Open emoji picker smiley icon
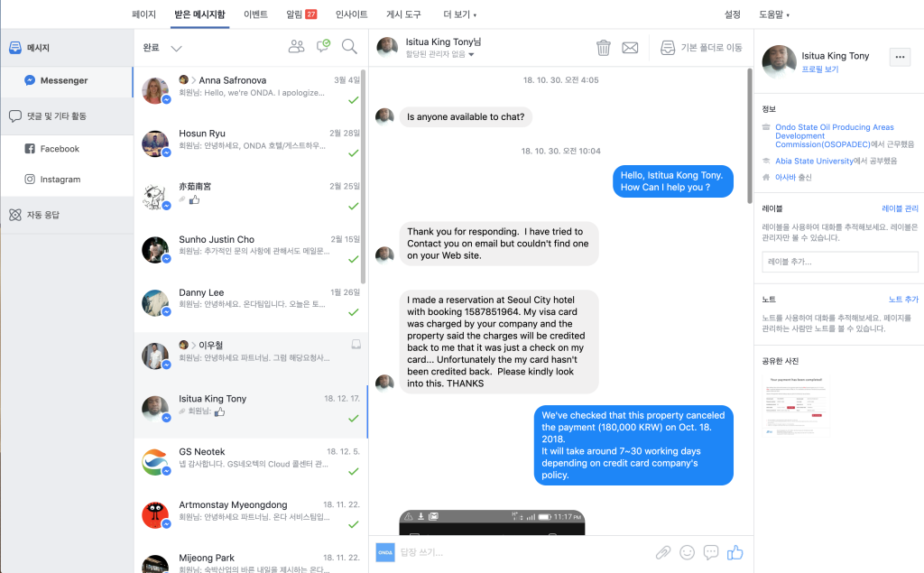 687,552
